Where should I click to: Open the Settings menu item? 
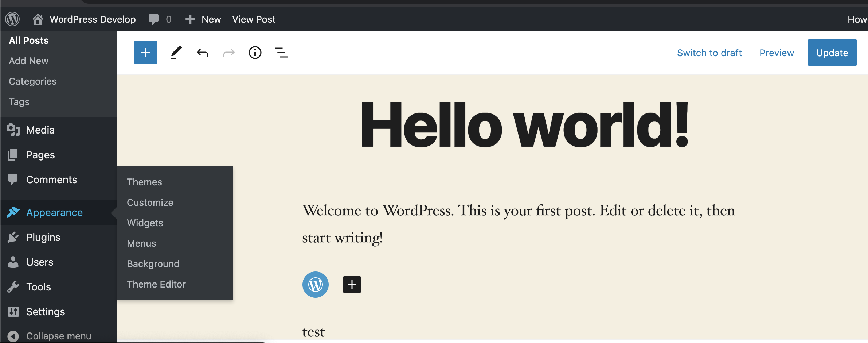[x=45, y=311]
